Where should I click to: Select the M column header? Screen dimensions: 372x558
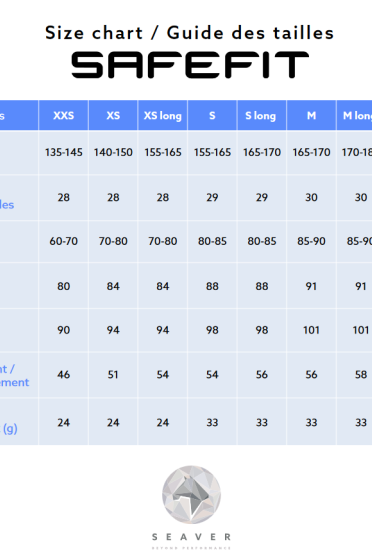(x=311, y=115)
